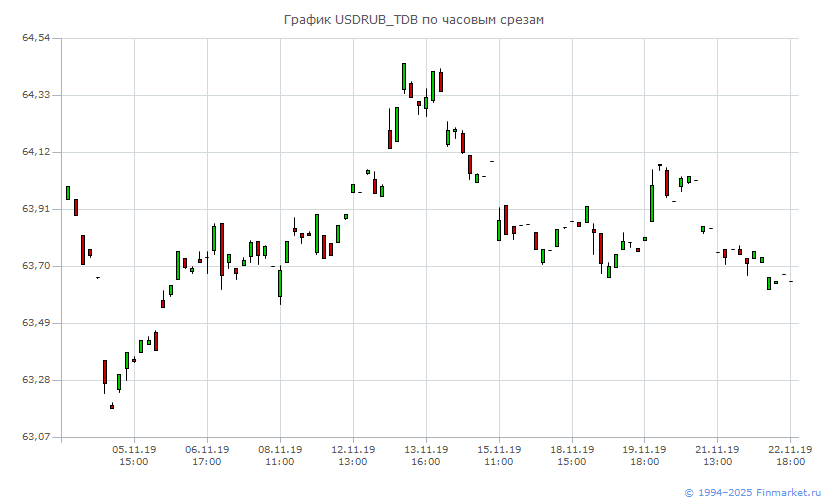Click the 13.11.19 16:00 date label
This screenshot has height=500, width=830.
click(x=426, y=456)
